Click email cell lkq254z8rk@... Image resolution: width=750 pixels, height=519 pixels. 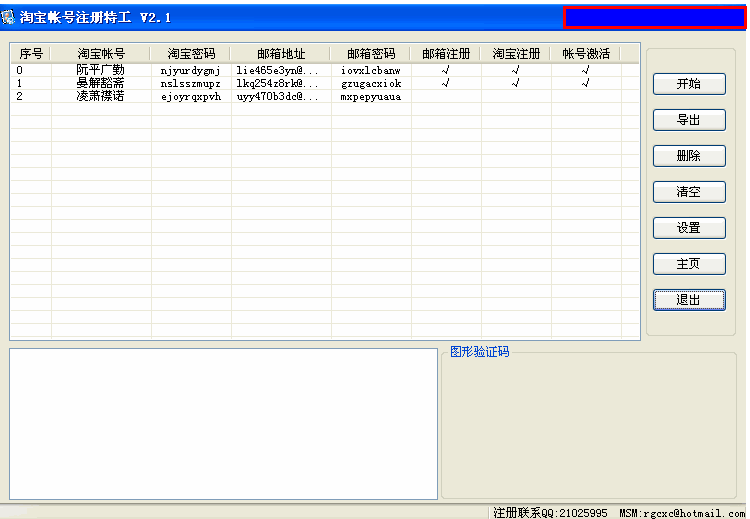(277, 83)
